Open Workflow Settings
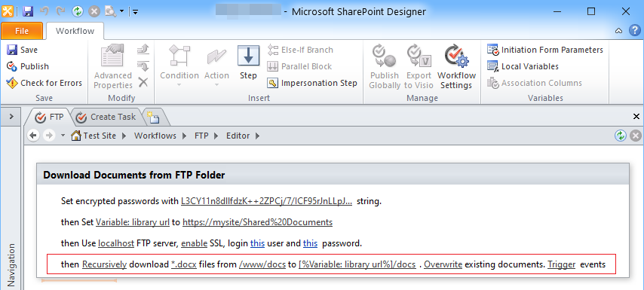This screenshot has height=290, width=644. point(456,67)
